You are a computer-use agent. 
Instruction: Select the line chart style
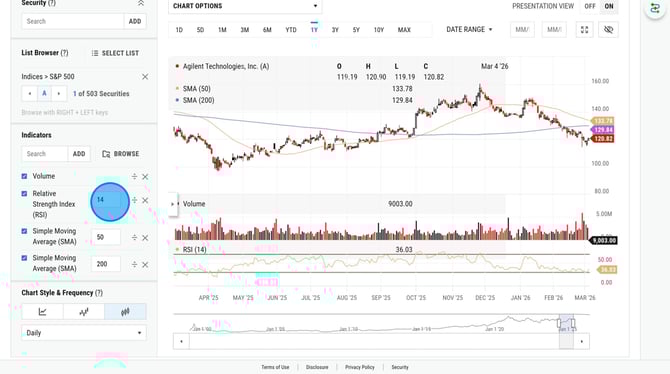click(42, 312)
